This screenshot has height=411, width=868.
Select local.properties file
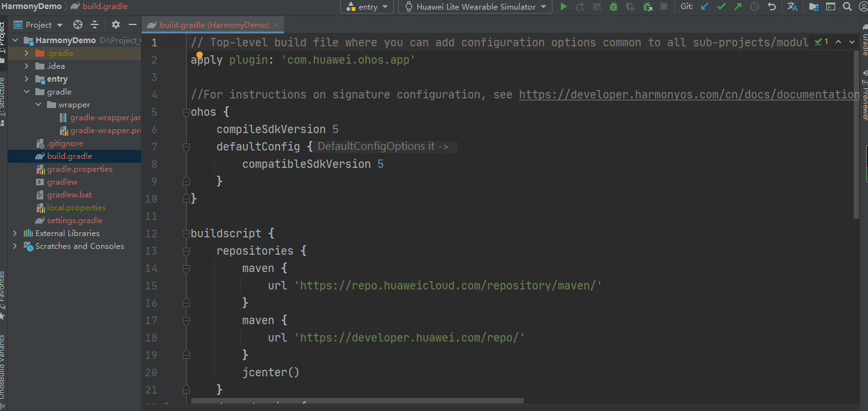point(71,208)
